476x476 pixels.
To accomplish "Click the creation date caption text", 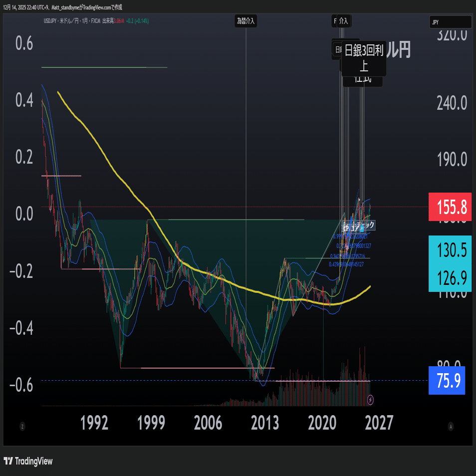I will pos(62,7).
